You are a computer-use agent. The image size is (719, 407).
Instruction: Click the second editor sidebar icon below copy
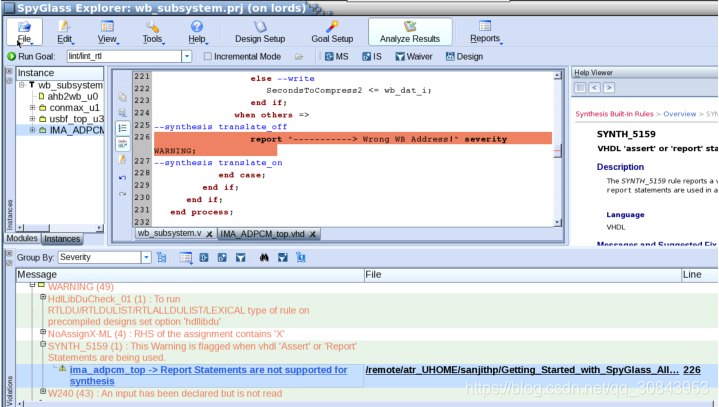[122, 112]
